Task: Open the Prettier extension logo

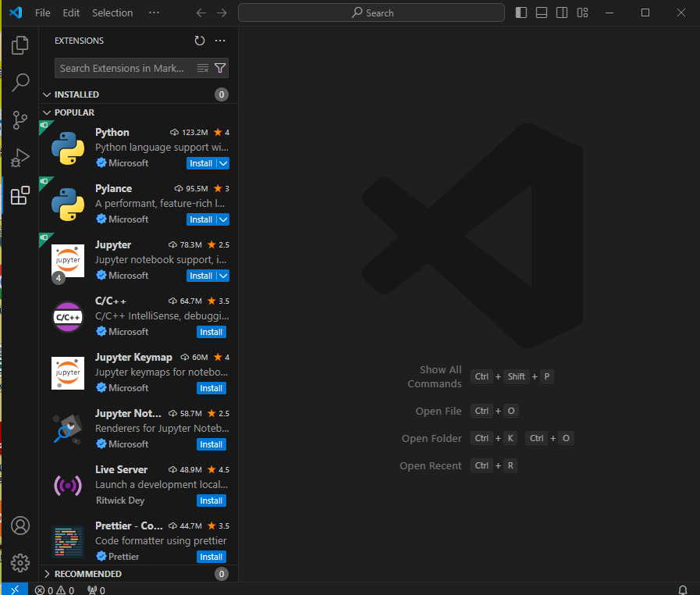Action: coord(68,542)
